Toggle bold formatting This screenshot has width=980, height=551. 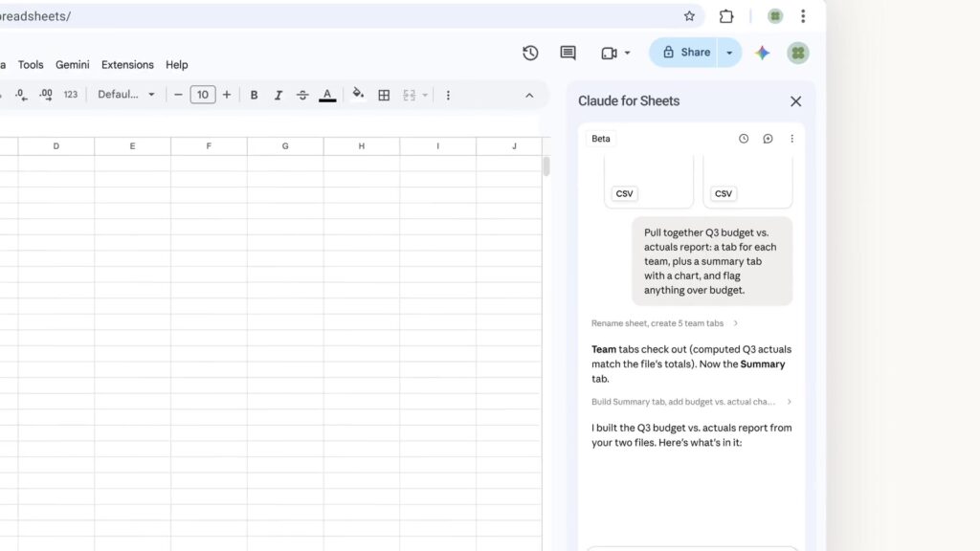pos(254,95)
